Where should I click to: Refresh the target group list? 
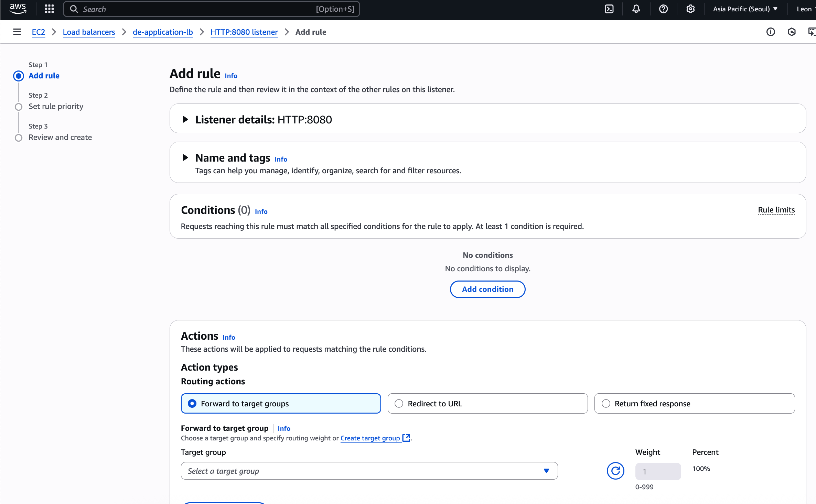click(615, 471)
